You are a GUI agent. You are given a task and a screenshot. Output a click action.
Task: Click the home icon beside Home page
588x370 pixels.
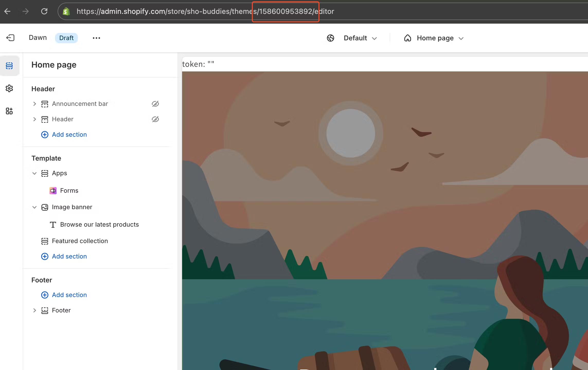pyautogui.click(x=408, y=38)
